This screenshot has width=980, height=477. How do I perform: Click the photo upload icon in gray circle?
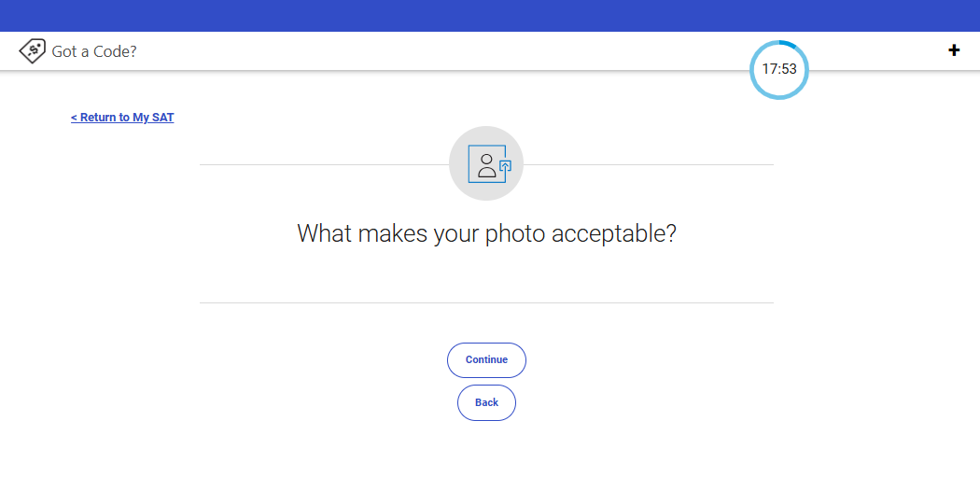coord(487,164)
